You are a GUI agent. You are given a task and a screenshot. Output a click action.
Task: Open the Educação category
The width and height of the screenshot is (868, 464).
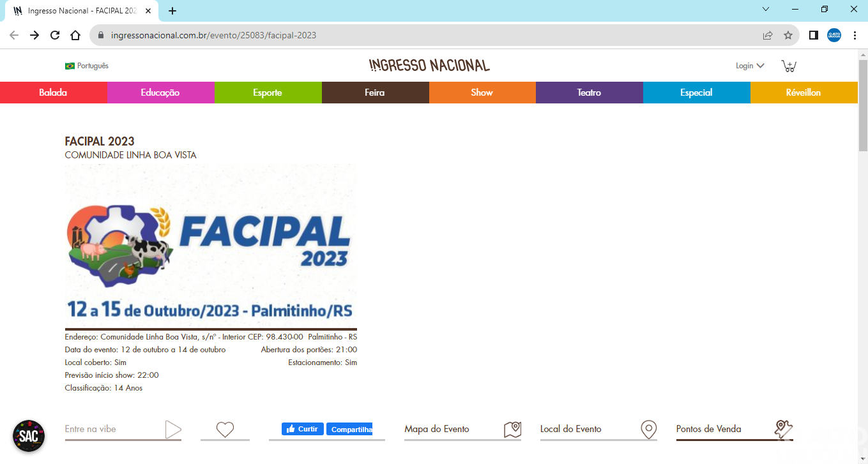tap(160, 93)
